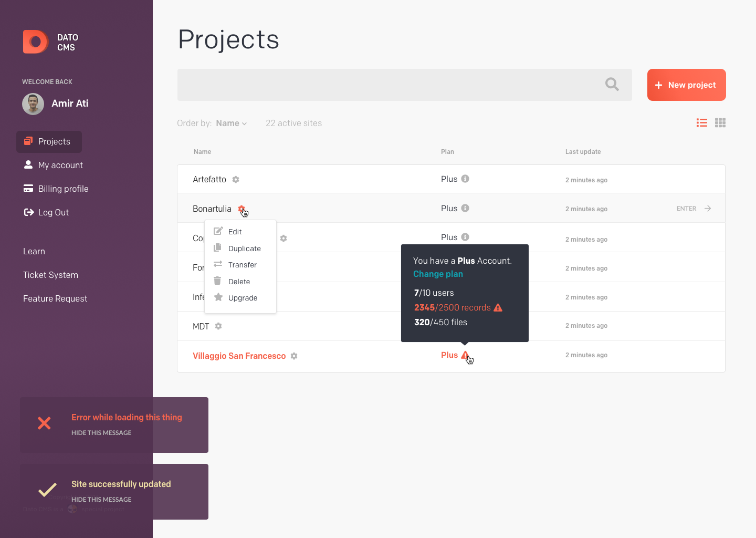Open the Artefatto project
Screen dimensions: 756x538
point(209,179)
